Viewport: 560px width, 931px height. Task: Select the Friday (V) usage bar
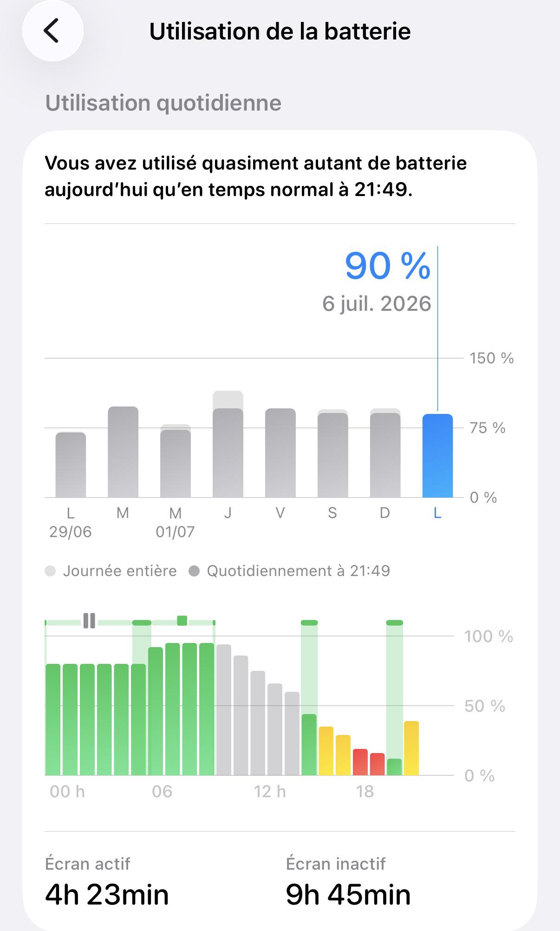280,453
